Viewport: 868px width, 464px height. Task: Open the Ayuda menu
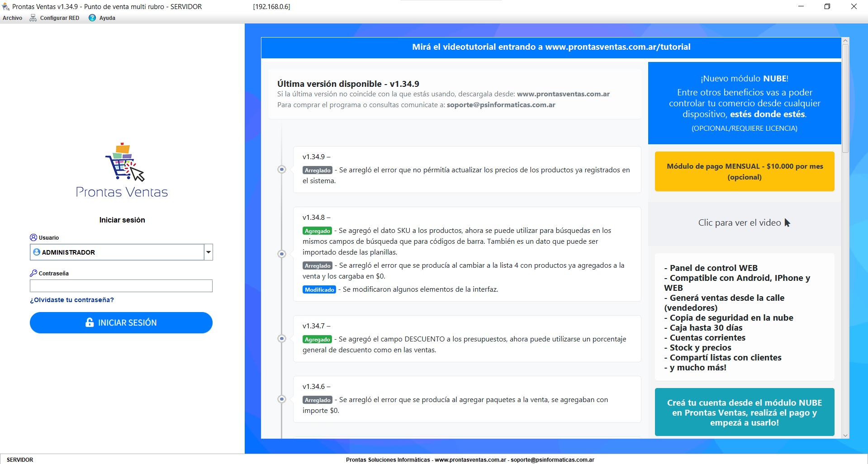[x=102, y=18]
